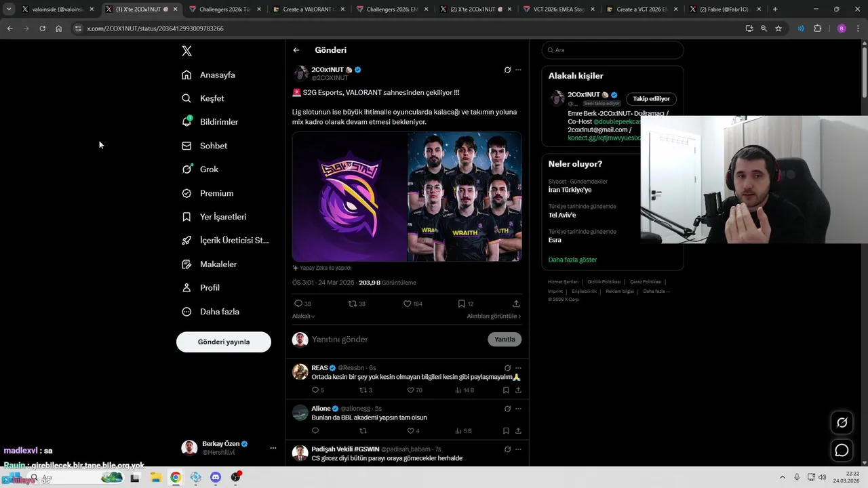Open Grok from sidebar
The width and height of the screenshot is (868, 488).
point(200,169)
